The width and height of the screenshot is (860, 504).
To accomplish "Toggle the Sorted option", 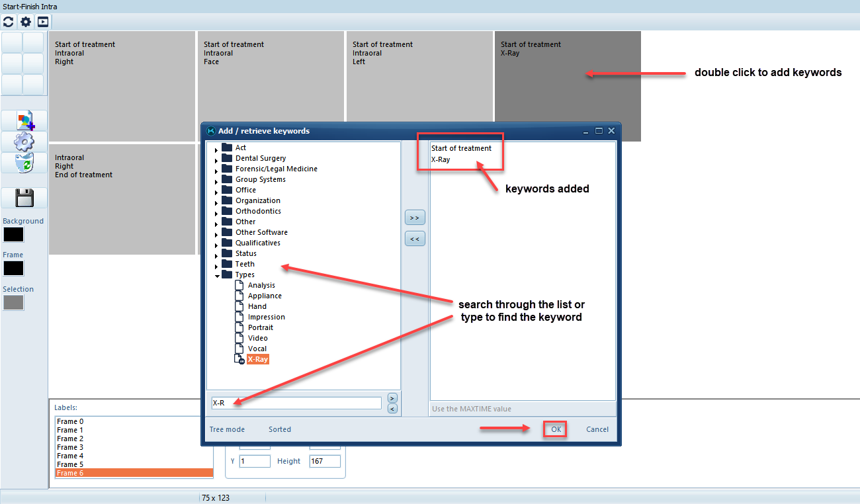I will (279, 429).
